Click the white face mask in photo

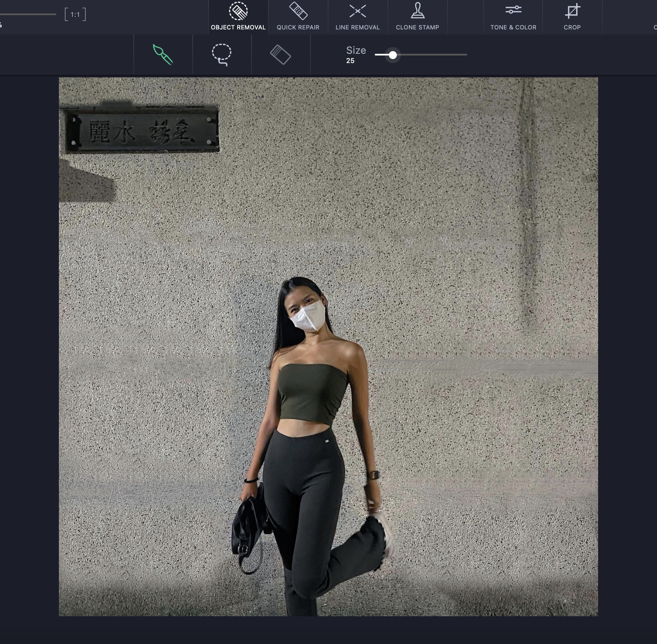[307, 317]
